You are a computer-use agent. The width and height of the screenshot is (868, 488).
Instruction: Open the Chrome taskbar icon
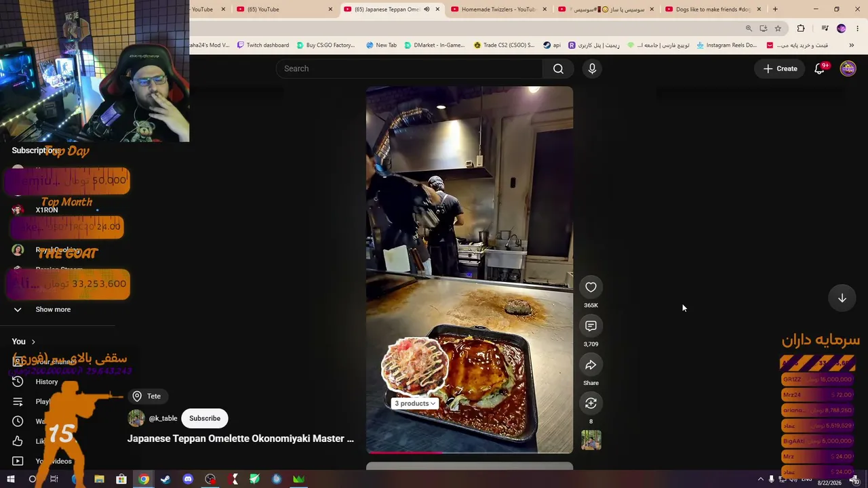pyautogui.click(x=144, y=479)
